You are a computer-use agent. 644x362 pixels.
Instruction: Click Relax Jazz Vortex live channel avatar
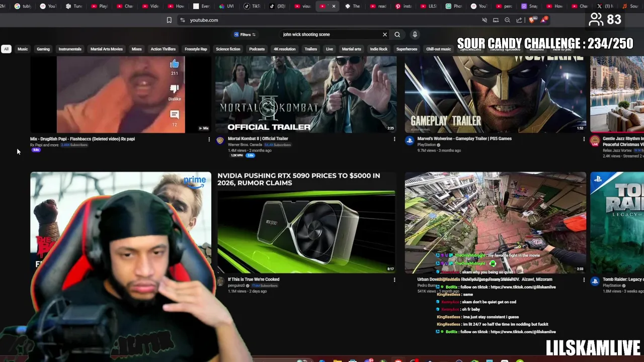point(595,141)
